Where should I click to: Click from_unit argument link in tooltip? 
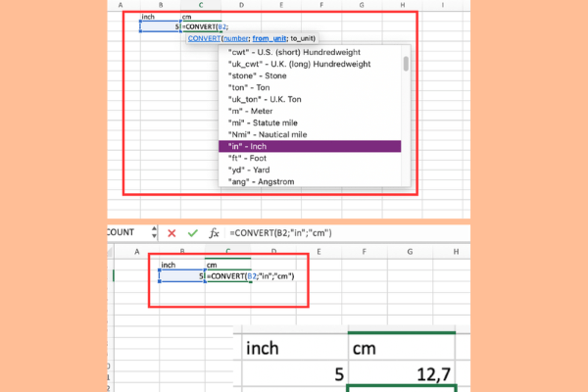point(269,38)
